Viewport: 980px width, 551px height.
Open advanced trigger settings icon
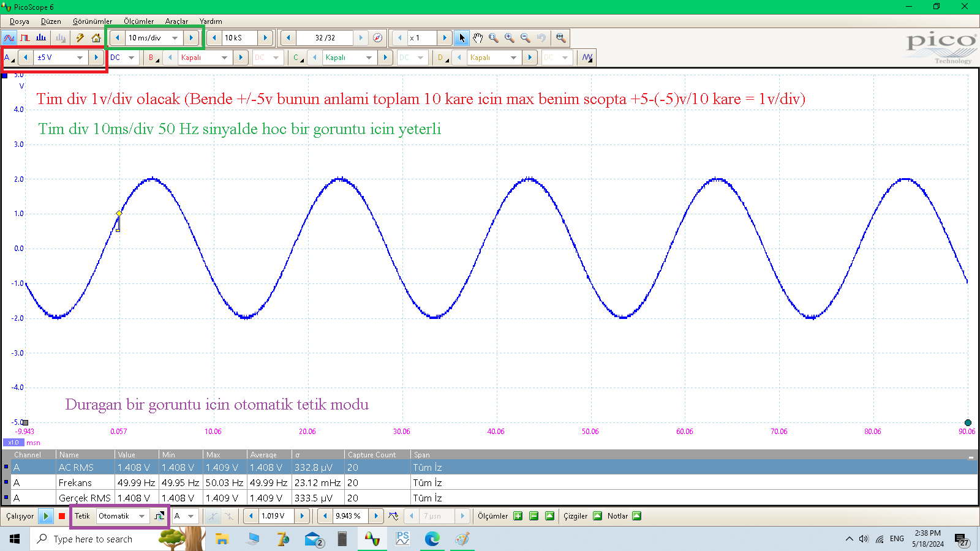click(x=159, y=516)
